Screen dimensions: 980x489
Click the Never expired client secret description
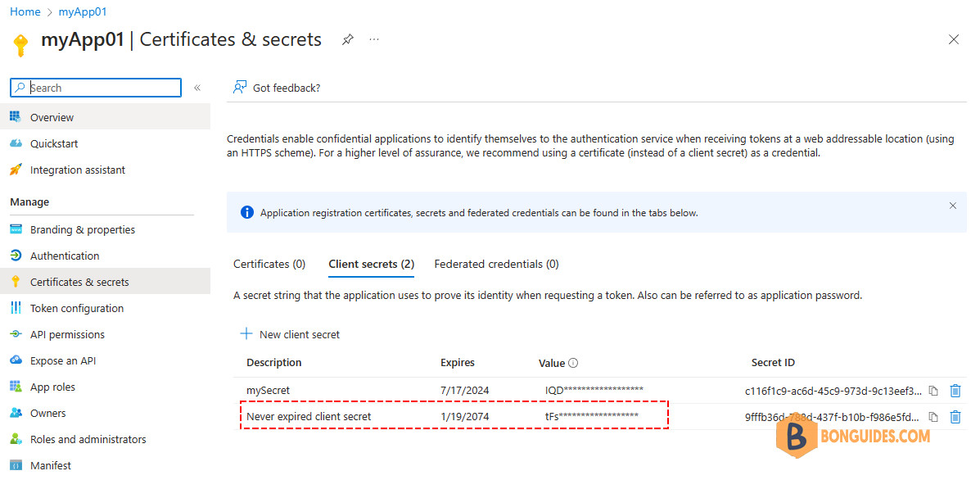pyautogui.click(x=309, y=416)
